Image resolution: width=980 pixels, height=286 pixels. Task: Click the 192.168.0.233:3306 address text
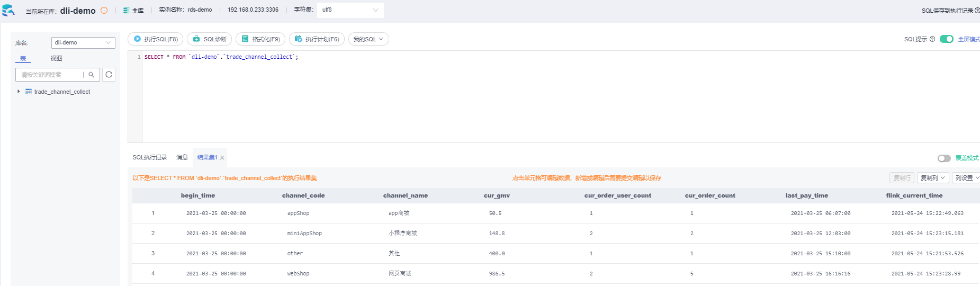pyautogui.click(x=253, y=10)
